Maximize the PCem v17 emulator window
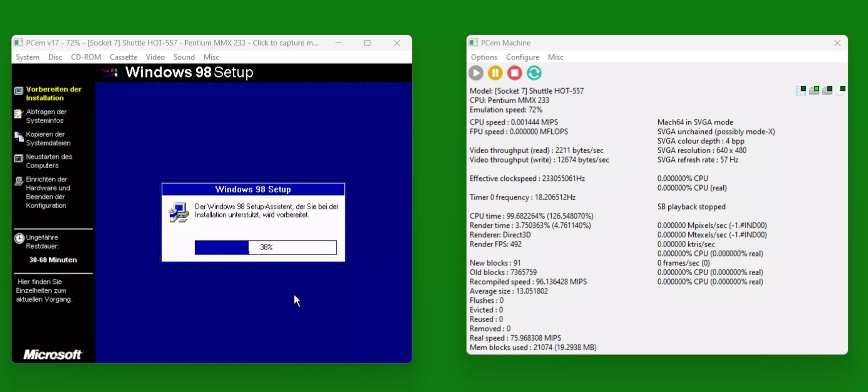This screenshot has width=868, height=392. pyautogui.click(x=367, y=43)
